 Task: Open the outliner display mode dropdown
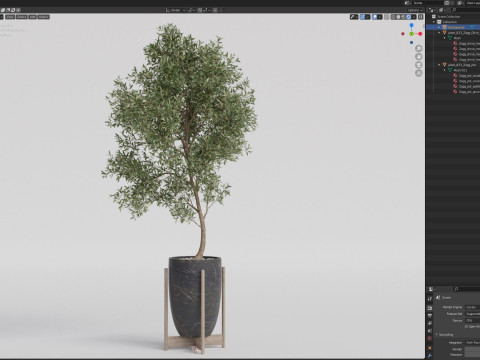tap(432, 10)
